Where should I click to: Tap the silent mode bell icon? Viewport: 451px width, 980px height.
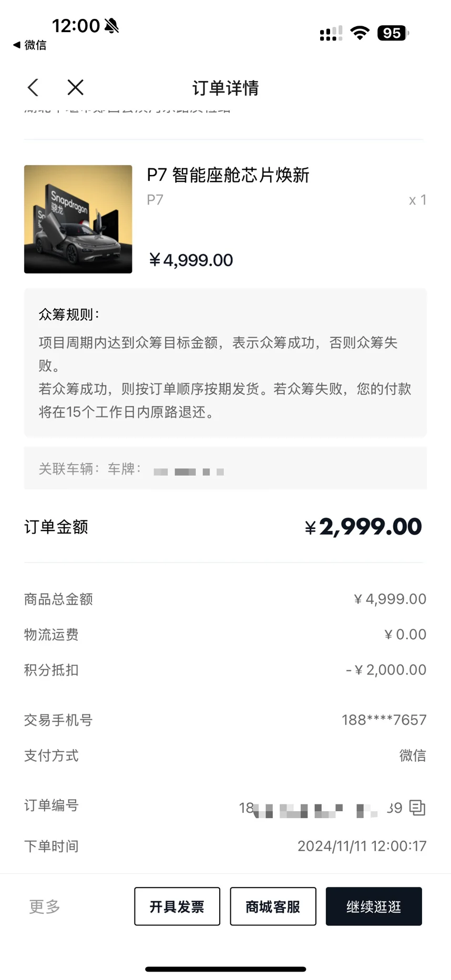tap(112, 25)
